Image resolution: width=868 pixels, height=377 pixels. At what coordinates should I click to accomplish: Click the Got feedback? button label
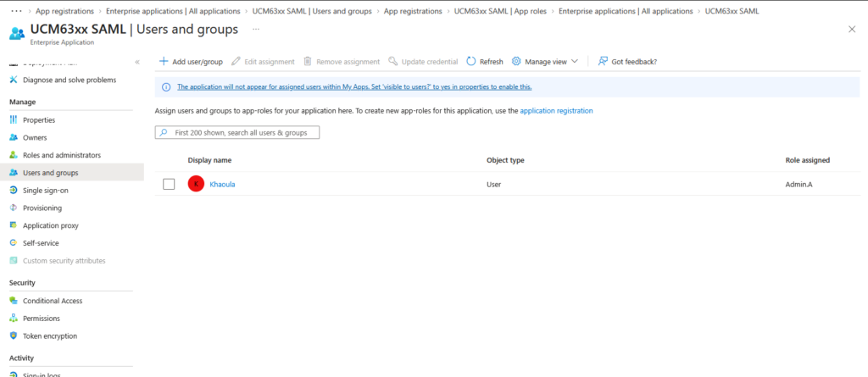click(x=634, y=62)
